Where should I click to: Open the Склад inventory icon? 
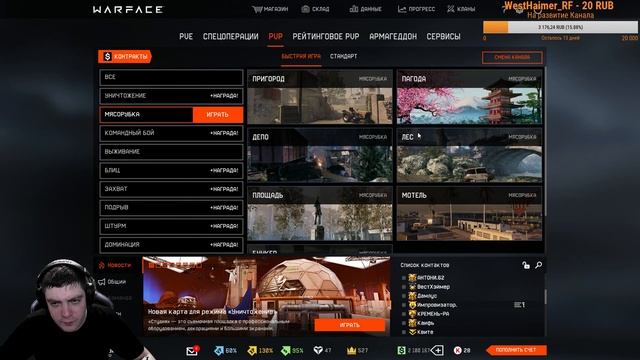[305, 9]
